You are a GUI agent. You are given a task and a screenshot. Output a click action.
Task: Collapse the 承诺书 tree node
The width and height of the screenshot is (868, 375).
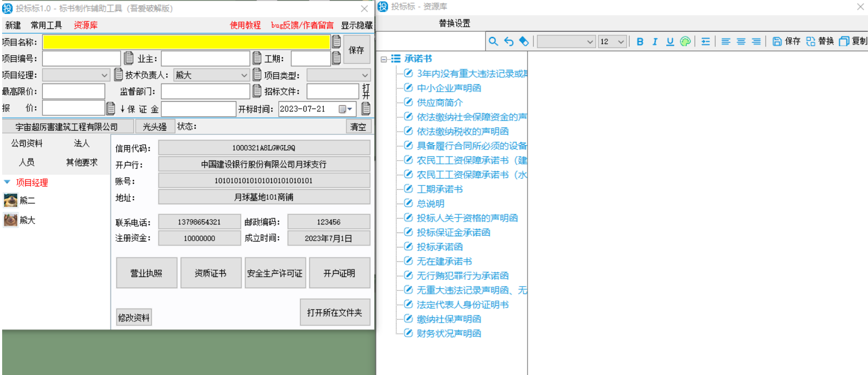click(384, 59)
